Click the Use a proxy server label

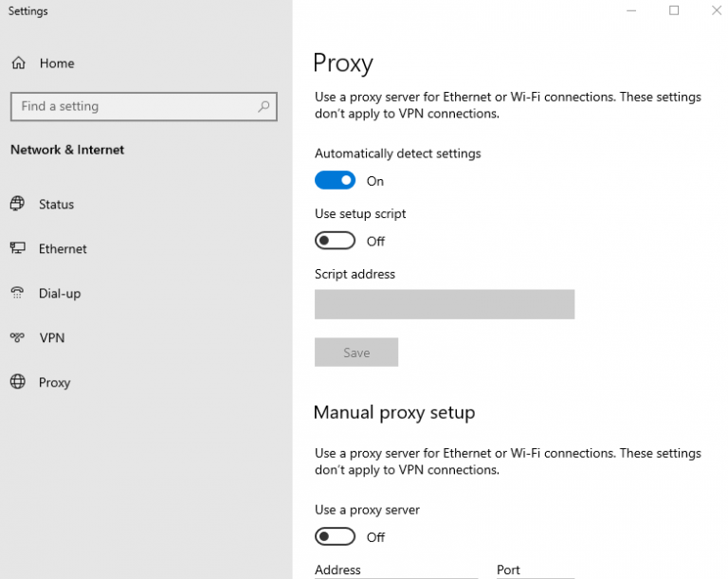[x=367, y=510]
